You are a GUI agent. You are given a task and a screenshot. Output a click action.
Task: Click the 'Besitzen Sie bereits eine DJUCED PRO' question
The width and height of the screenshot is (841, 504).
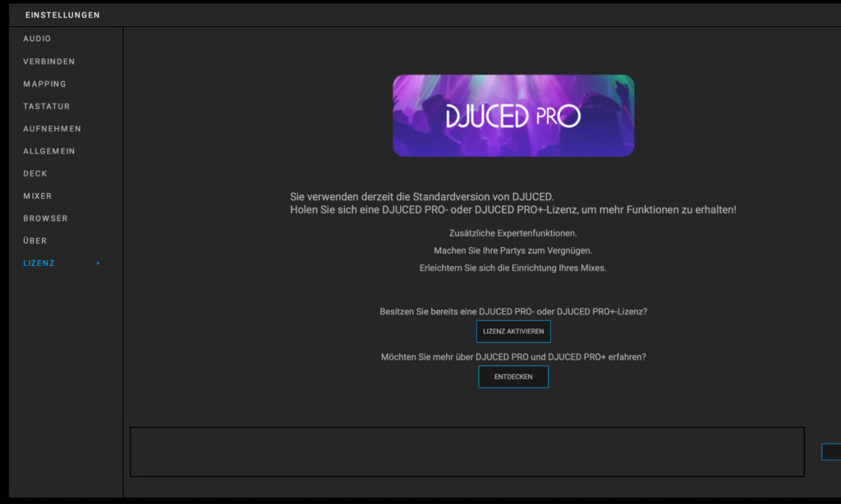pyautogui.click(x=513, y=312)
